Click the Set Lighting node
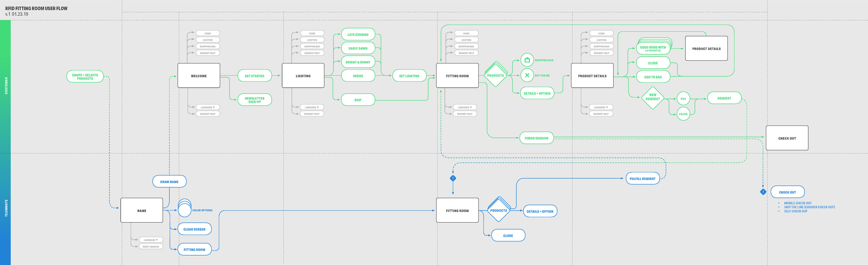 coord(409,76)
